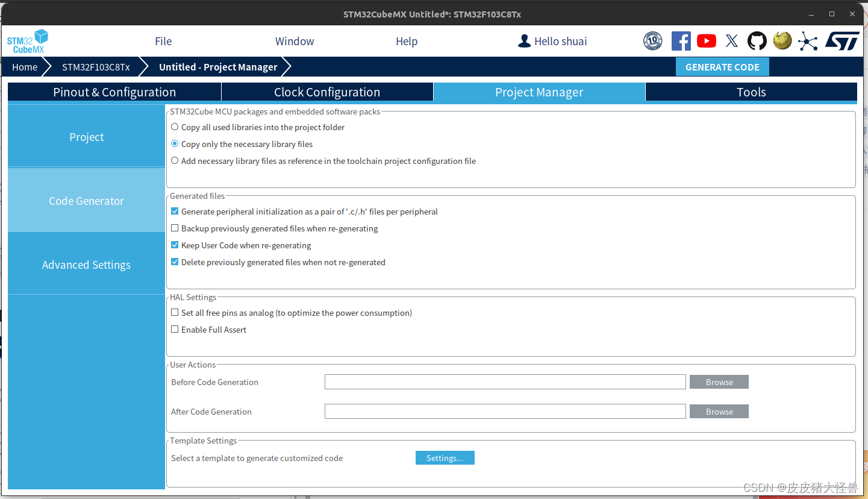Close the STM32CubeMX window
868x499 pixels.
click(x=852, y=13)
